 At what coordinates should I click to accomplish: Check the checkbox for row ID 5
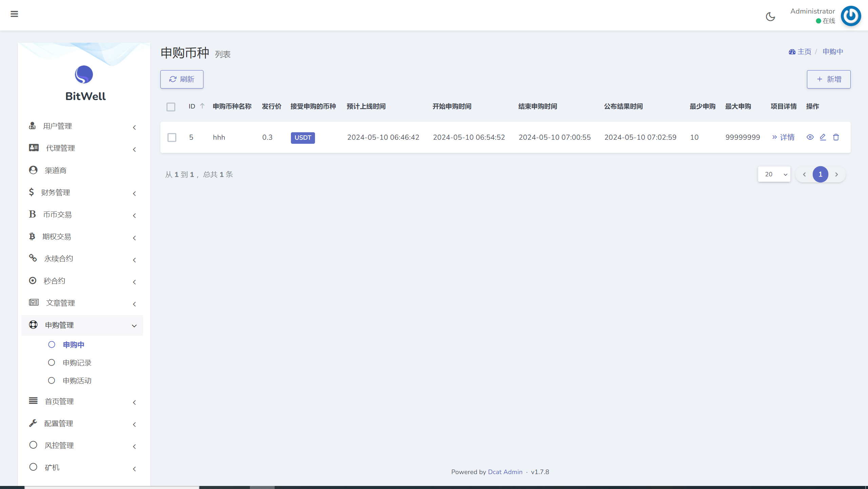click(172, 137)
